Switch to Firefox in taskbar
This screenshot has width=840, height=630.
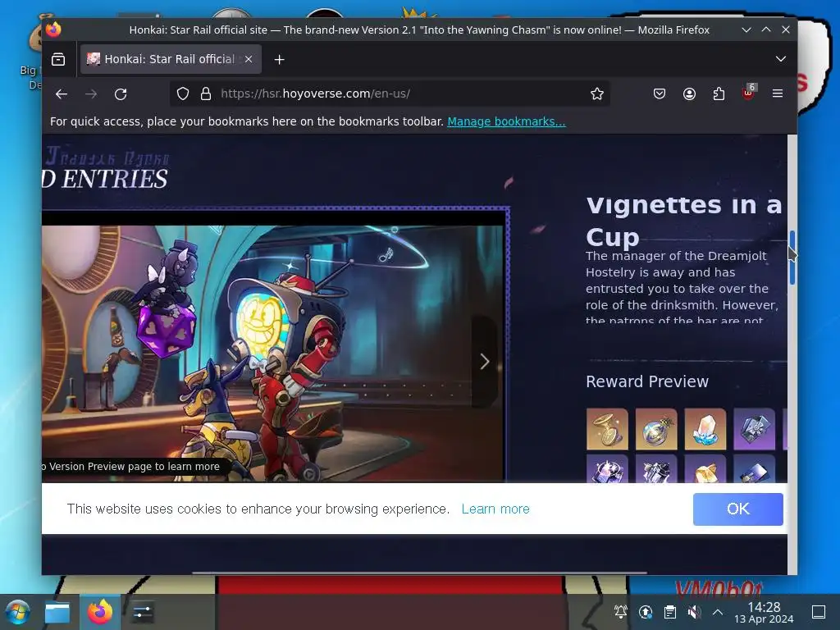(x=100, y=612)
